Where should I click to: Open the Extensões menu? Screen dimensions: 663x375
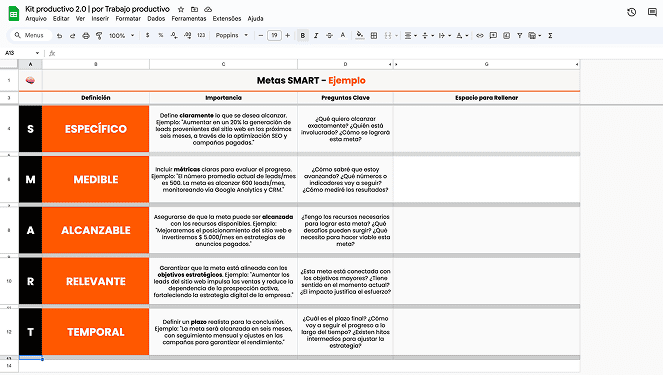coord(227,19)
